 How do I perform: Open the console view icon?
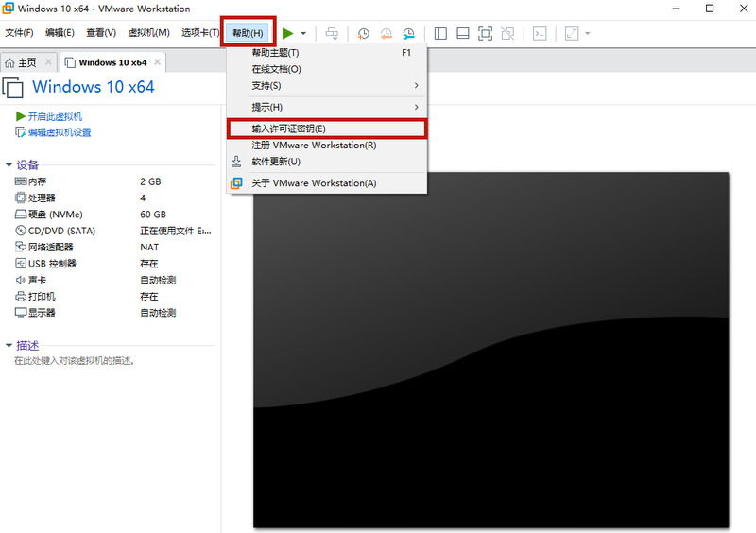[x=540, y=33]
